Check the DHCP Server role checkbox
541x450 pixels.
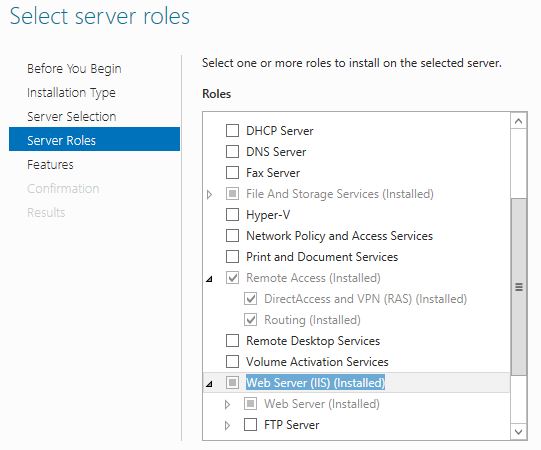(x=232, y=131)
